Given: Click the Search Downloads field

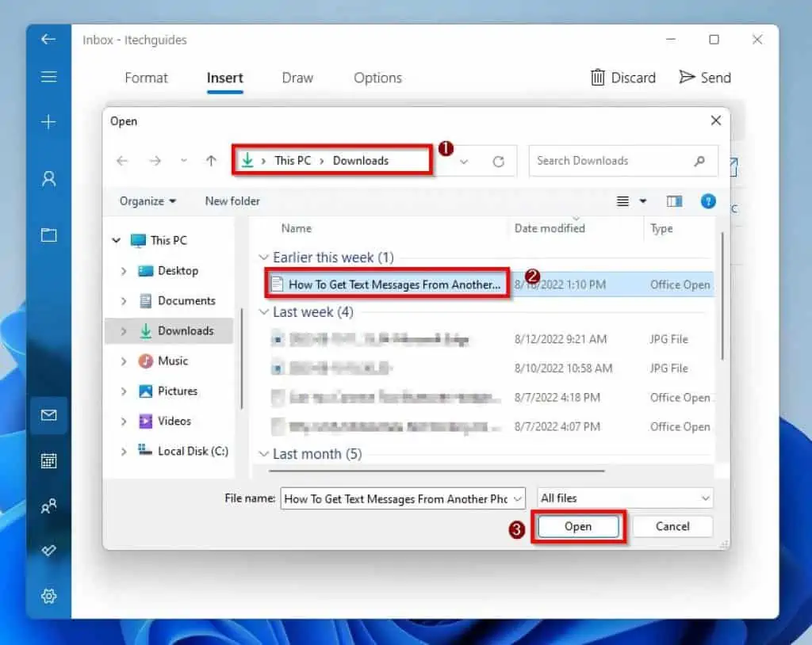Looking at the screenshot, I should coord(611,161).
